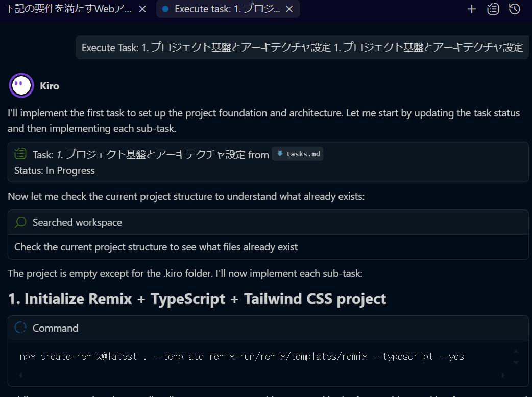Image resolution: width=532 pixels, height=397 pixels.
Task: Click the Command block header
Action: pyautogui.click(x=268, y=328)
